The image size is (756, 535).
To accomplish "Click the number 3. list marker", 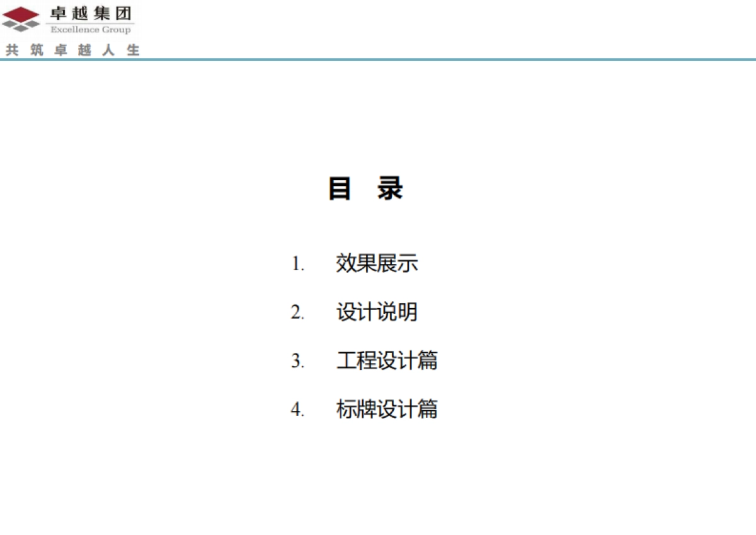I will (x=298, y=362).
